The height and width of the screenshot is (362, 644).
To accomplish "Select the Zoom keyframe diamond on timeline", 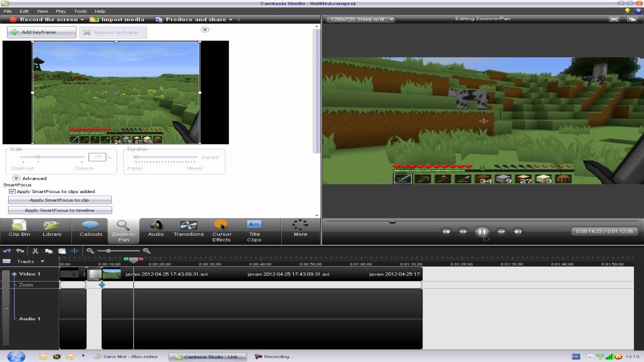I will tap(102, 285).
